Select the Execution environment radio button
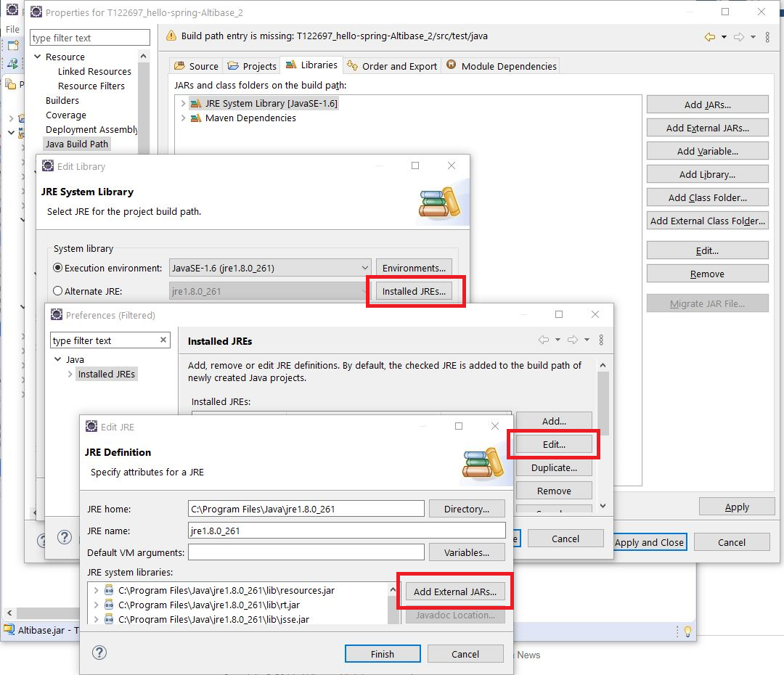The width and height of the screenshot is (784, 675). point(58,268)
